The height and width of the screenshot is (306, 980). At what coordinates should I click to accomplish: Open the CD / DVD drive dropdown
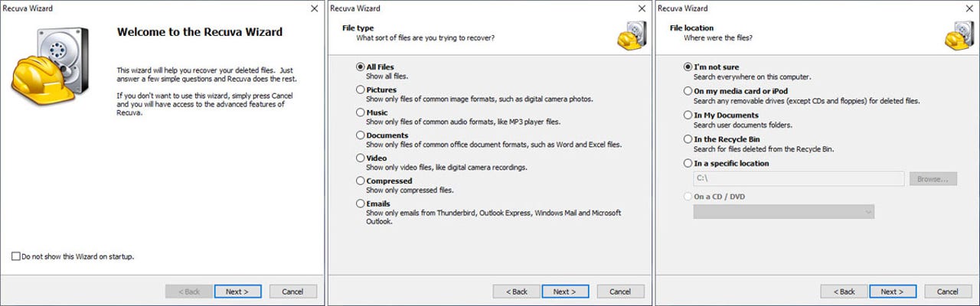tap(783, 211)
